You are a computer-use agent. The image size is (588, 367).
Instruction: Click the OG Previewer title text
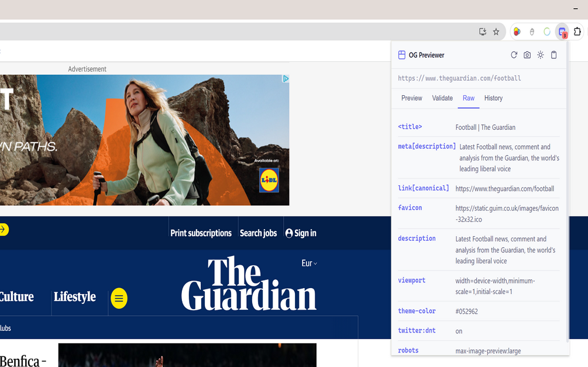[427, 55]
